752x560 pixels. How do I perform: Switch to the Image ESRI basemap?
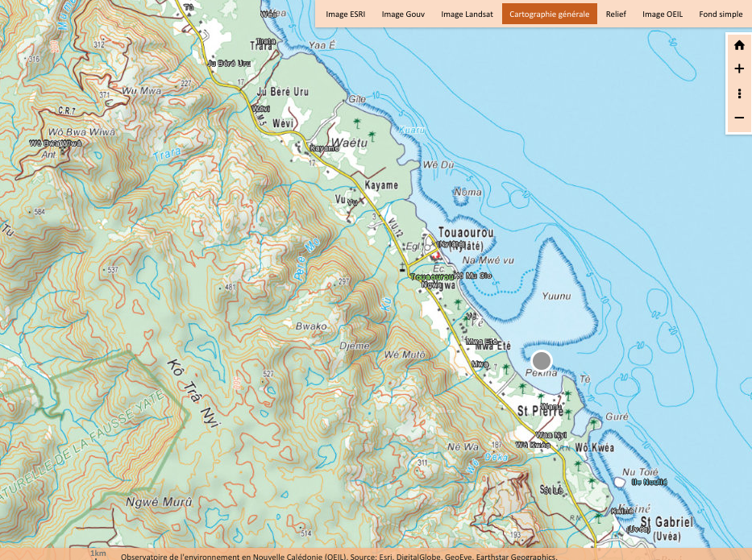(345, 14)
